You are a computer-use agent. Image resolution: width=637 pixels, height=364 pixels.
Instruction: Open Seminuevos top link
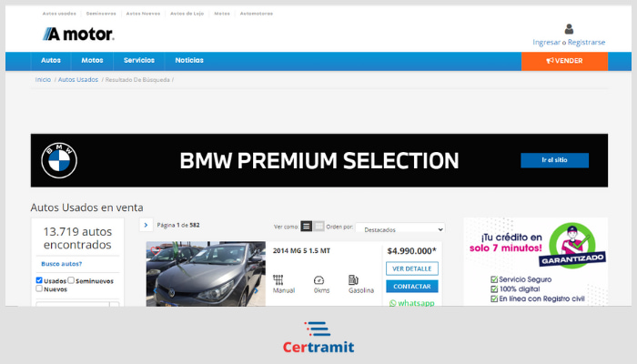coord(101,14)
